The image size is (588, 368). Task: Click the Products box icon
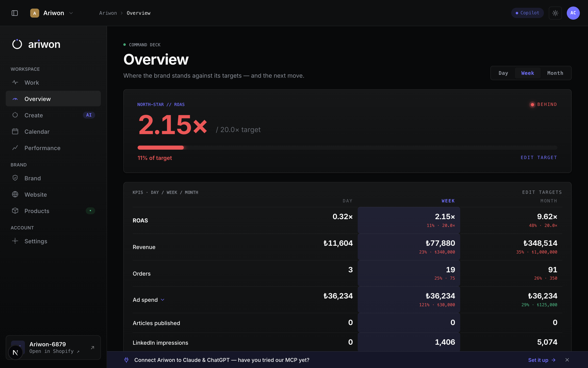pyautogui.click(x=15, y=211)
